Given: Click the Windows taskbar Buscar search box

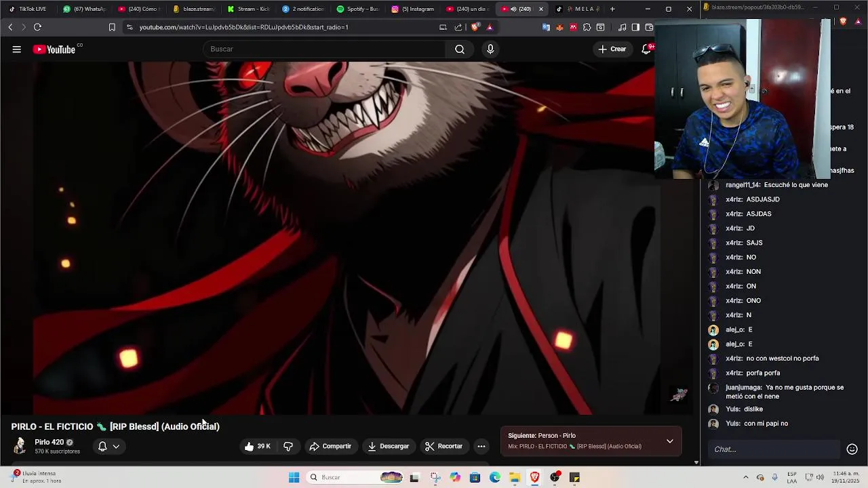Looking at the screenshot, I should pos(354,477).
